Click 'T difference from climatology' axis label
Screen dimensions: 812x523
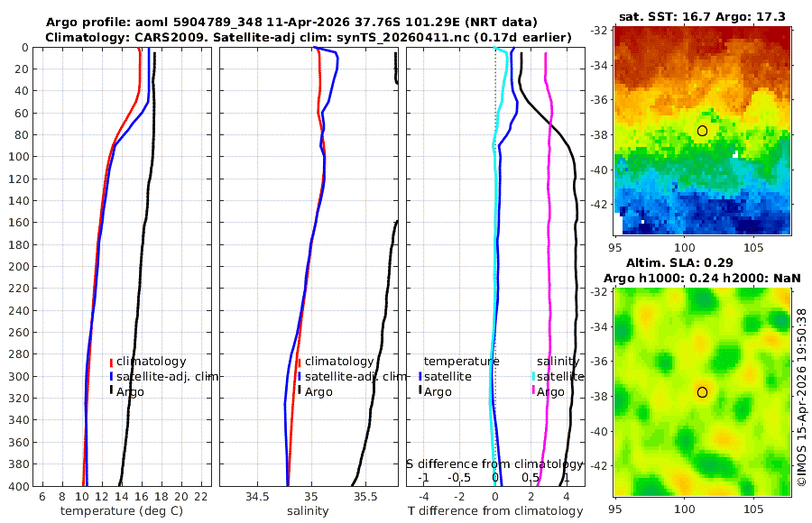[495, 511]
